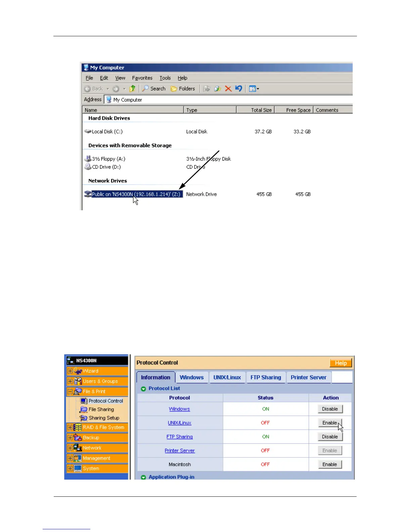Image resolution: width=411 pixels, height=532 pixels.
Task: Switch to the Information tab
Action: [x=156, y=377]
